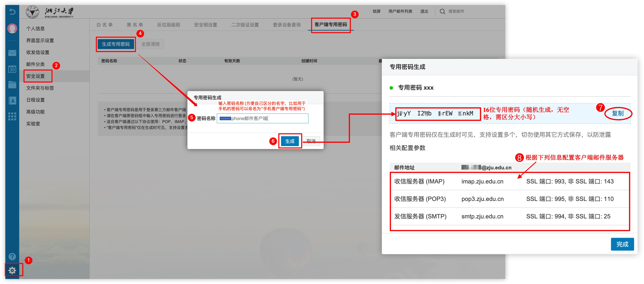The height and width of the screenshot is (284, 644).
Task: Click the 生成专用密码 button
Action: coord(116,44)
